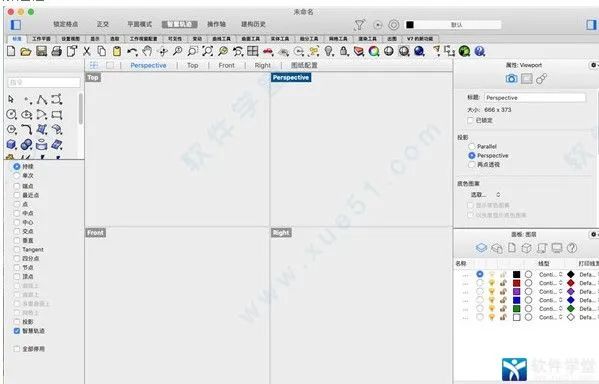599x384 pixels.
Task: Click the Zoom Extents icon
Action: click(207, 51)
